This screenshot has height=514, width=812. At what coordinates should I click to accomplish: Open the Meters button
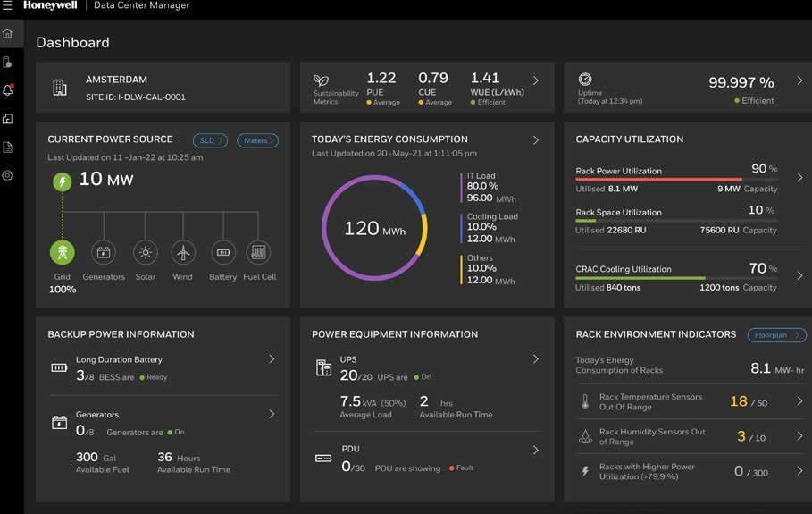[258, 140]
